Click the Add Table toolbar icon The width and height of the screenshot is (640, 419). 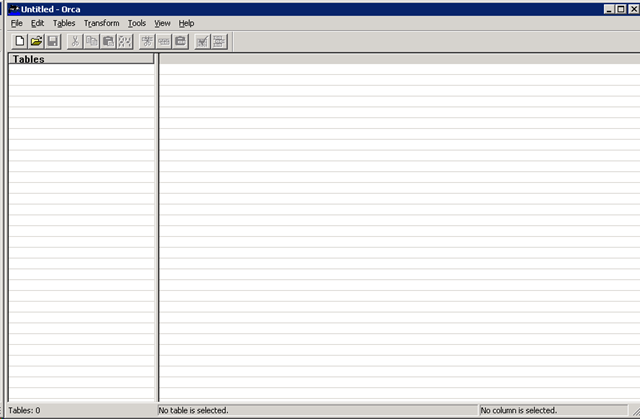[x=147, y=41]
